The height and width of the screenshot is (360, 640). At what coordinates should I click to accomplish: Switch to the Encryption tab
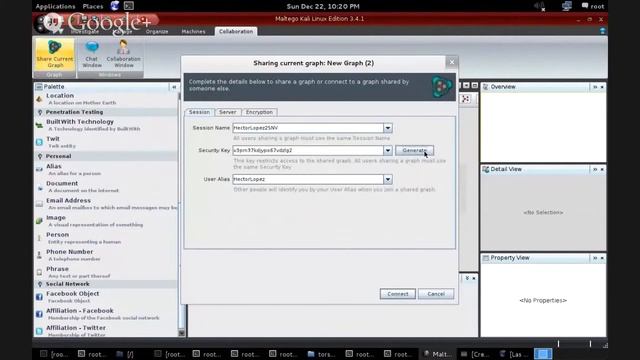point(259,112)
